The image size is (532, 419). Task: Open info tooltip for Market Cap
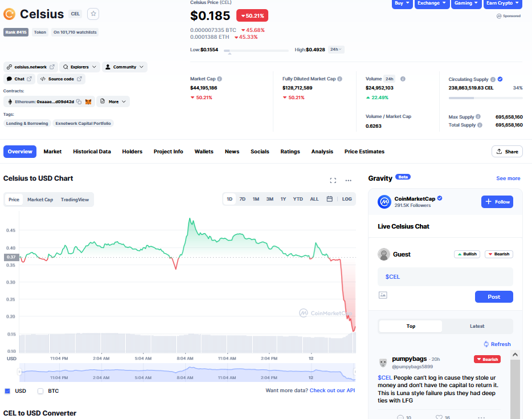(219, 79)
